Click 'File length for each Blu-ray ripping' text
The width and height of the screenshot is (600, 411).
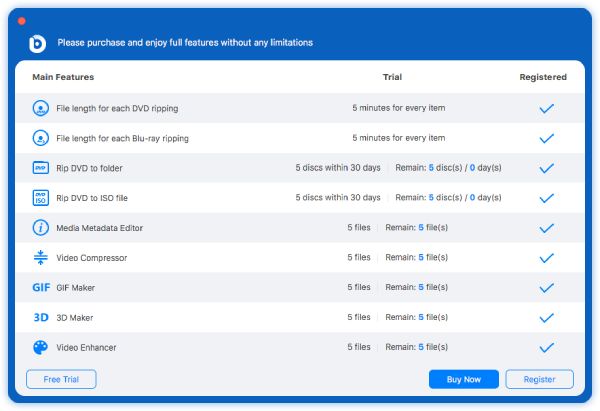(x=122, y=138)
